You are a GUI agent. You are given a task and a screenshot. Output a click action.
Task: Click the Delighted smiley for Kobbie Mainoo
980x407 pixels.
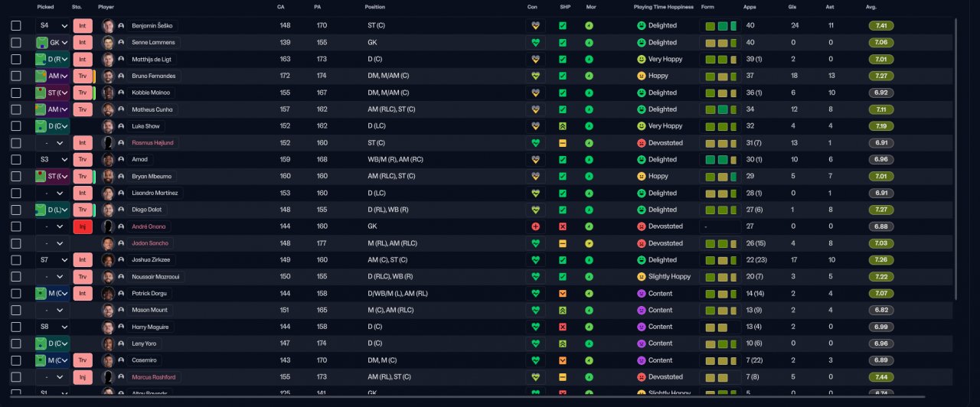pyautogui.click(x=642, y=93)
